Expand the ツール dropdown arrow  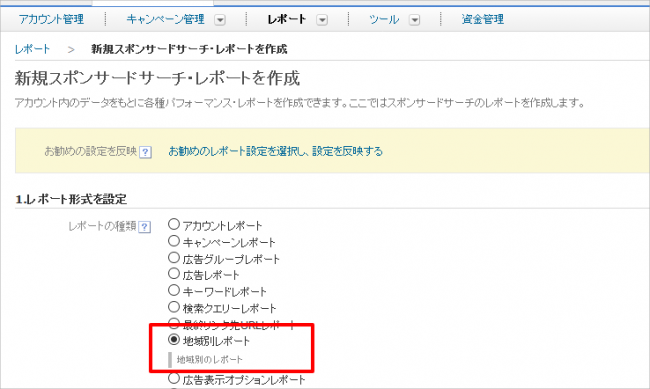(x=415, y=19)
